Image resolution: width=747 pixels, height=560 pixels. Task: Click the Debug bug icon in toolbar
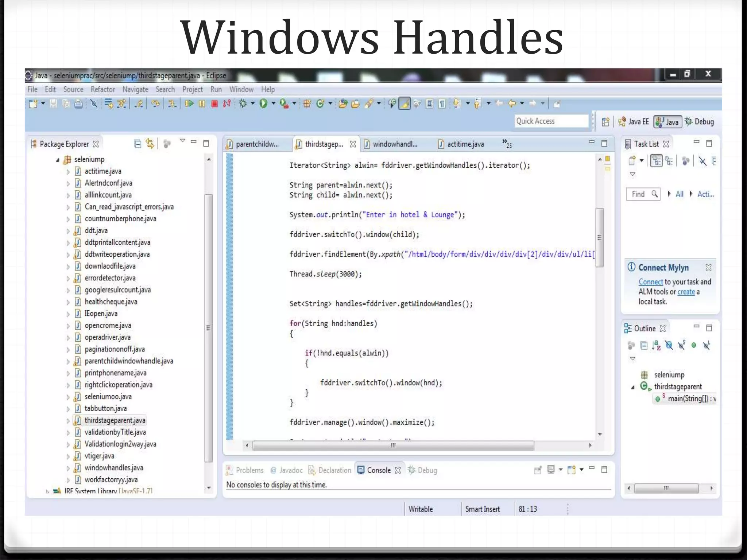click(243, 104)
